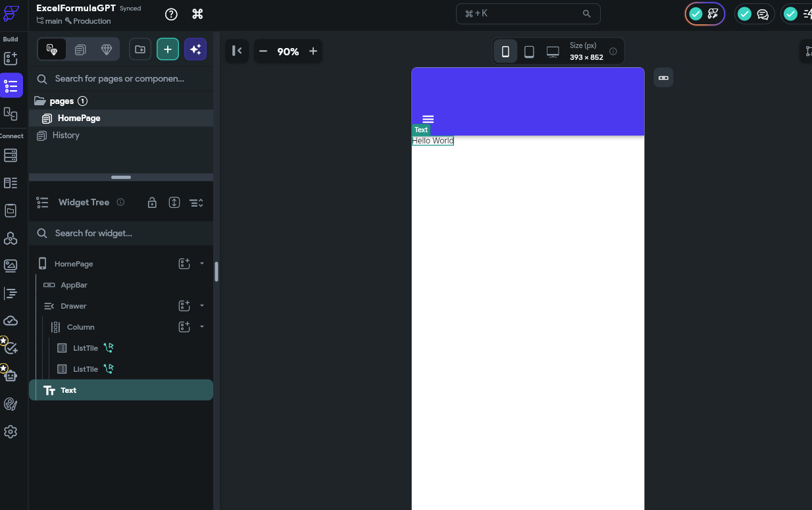Screen dimensions: 812x510
Task: Collapse the HomePage tree row arrow
Action: 202,264
